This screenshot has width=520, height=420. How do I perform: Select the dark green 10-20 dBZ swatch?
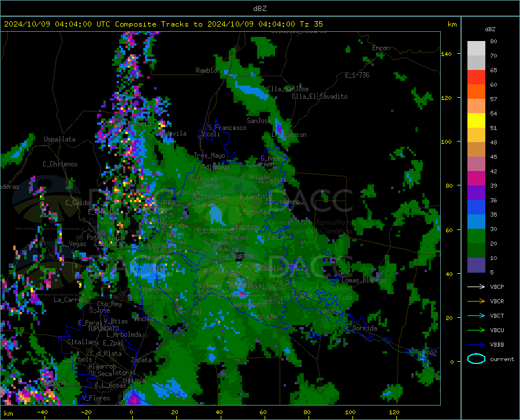(476, 251)
